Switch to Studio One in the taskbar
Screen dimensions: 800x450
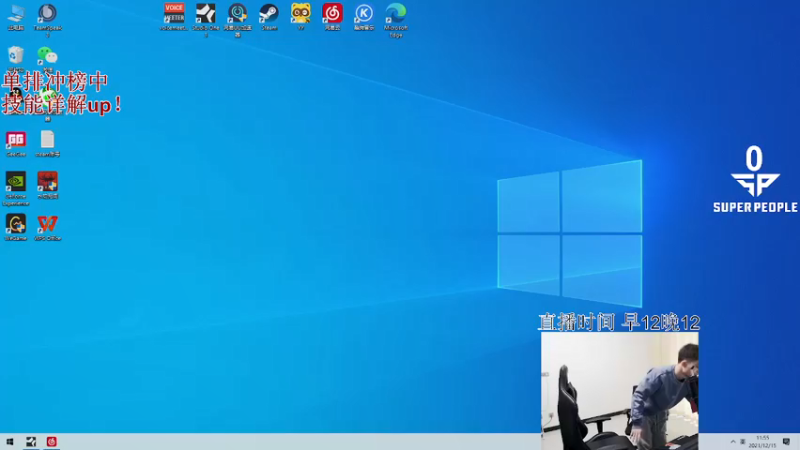(x=31, y=441)
